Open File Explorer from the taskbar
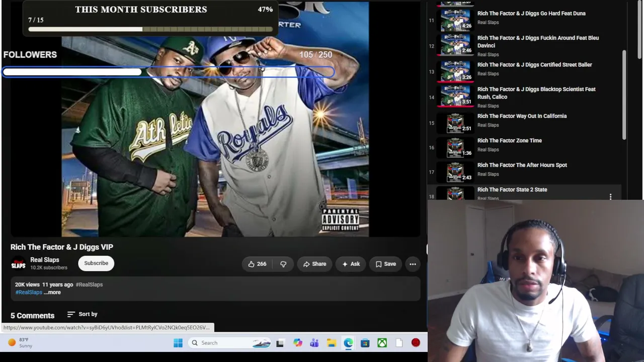The image size is (644, 362). [332, 343]
